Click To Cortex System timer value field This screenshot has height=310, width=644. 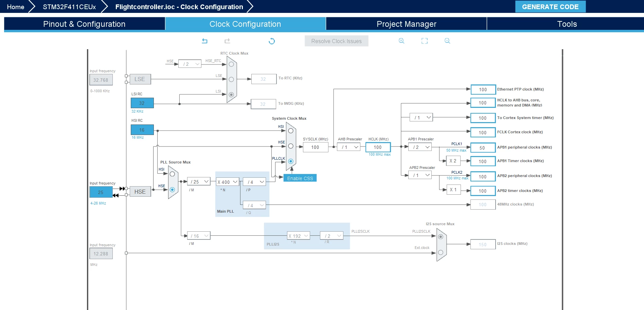click(x=483, y=118)
